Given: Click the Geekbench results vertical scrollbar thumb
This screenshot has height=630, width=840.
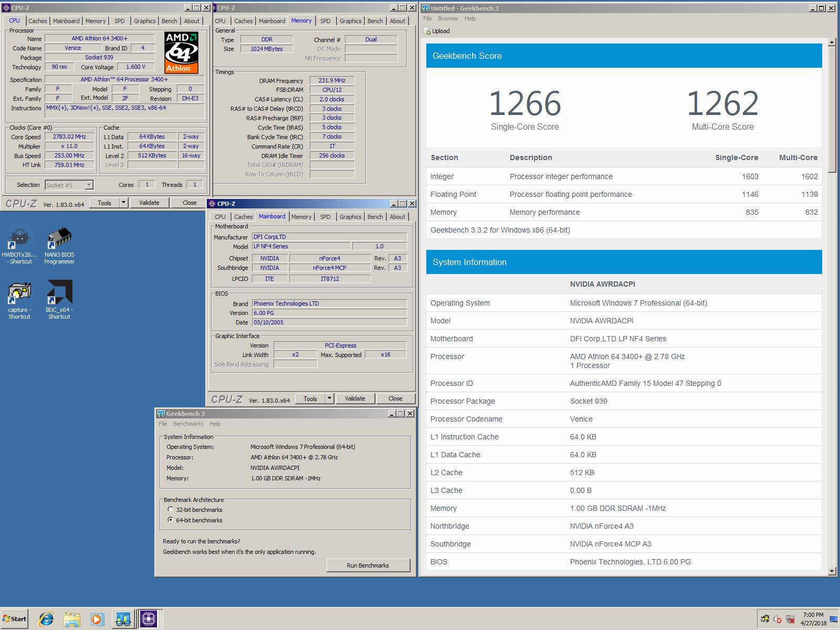Looking at the screenshot, I should [832, 110].
